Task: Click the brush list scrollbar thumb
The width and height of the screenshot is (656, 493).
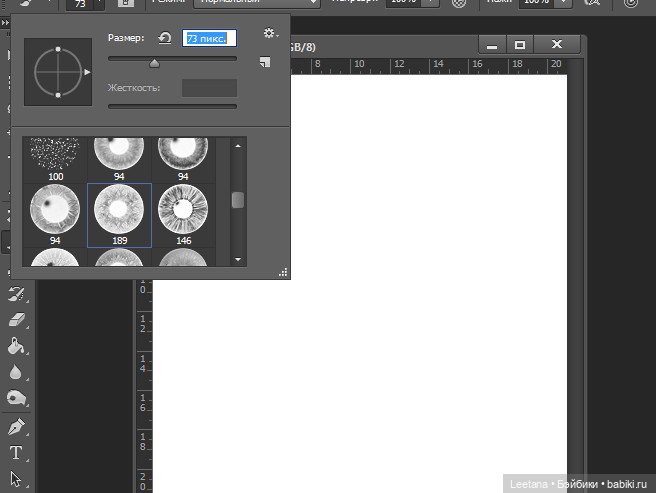Action: (x=238, y=200)
